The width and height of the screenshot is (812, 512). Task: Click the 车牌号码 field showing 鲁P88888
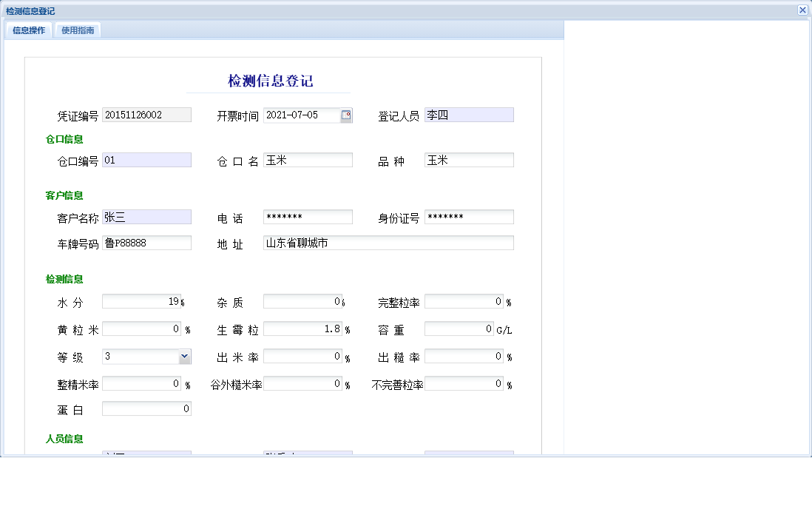point(146,243)
